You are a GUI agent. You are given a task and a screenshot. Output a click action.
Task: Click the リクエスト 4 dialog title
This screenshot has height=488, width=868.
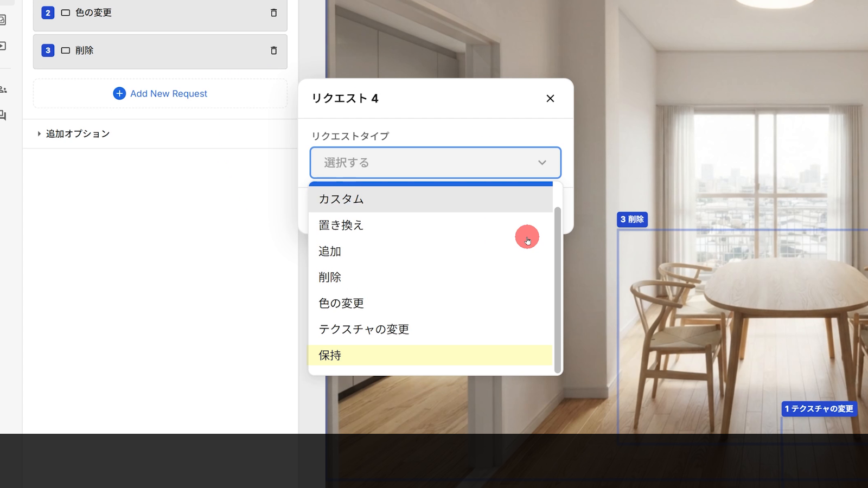coord(344,98)
